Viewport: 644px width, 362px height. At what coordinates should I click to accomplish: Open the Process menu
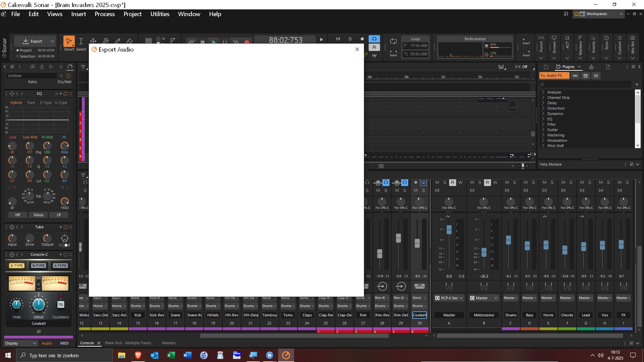coord(105,14)
